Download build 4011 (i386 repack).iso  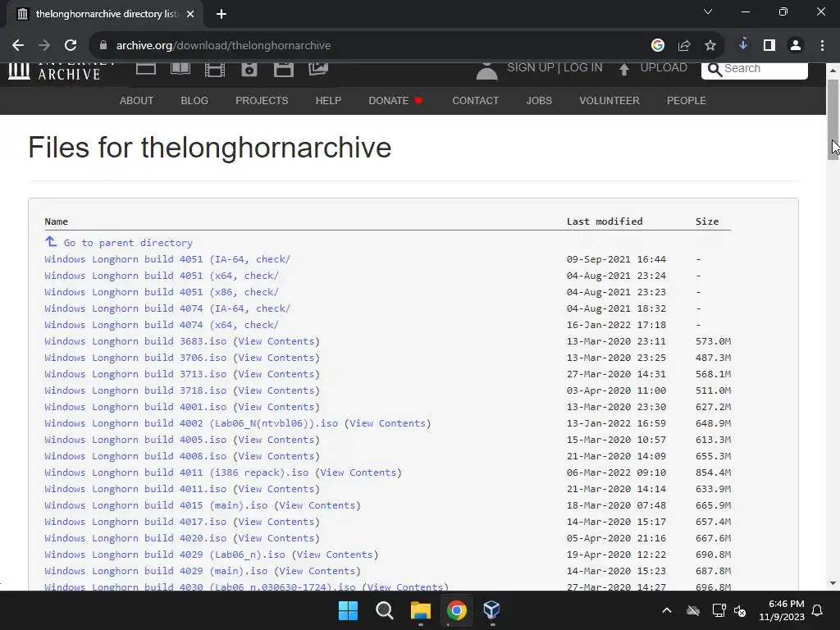[177, 472]
